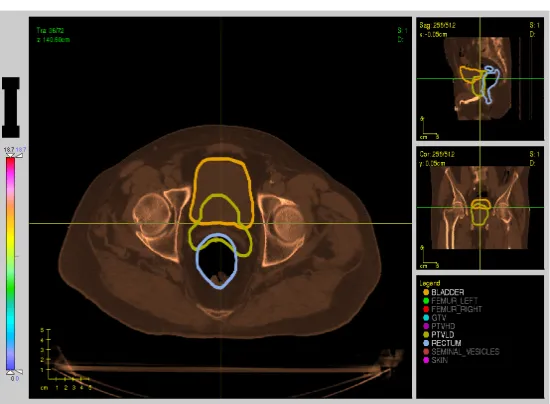Click the rainbow dose color scale bar
This screenshot has height=404, width=550.
11,263
